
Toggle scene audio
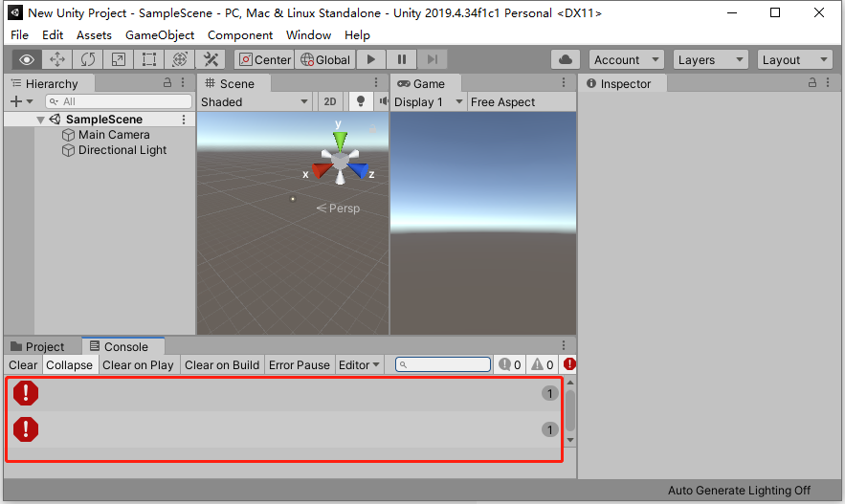coord(383,101)
